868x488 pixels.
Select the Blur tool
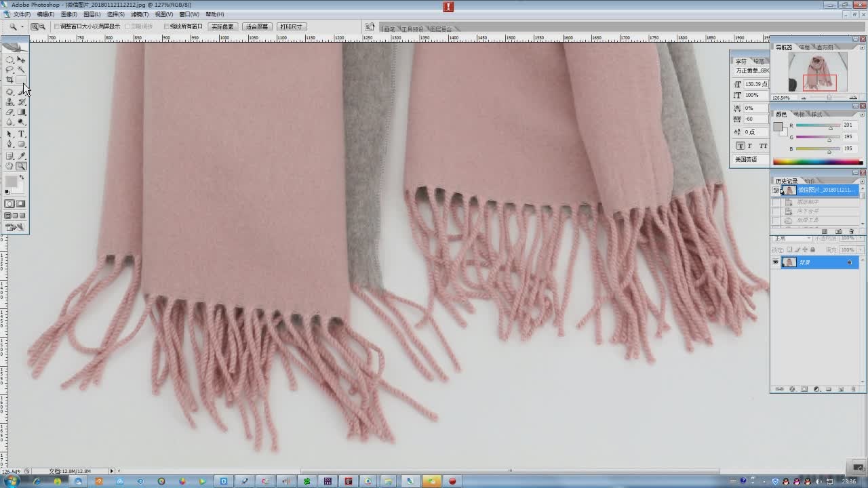point(9,122)
